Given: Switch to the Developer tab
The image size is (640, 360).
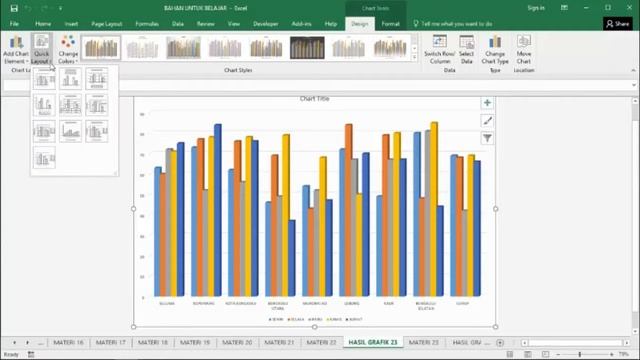Looking at the screenshot, I should tap(265, 24).
